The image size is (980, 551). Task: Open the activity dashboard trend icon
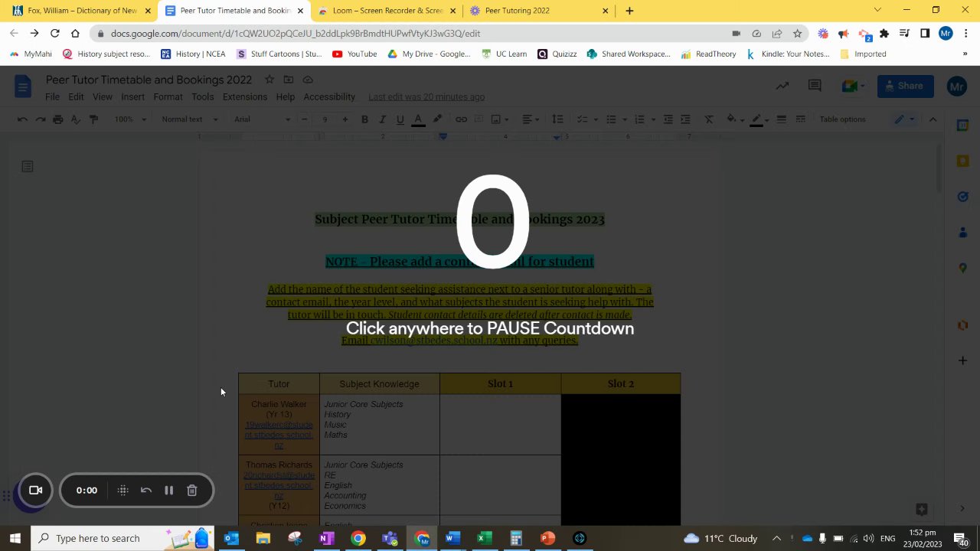782,86
